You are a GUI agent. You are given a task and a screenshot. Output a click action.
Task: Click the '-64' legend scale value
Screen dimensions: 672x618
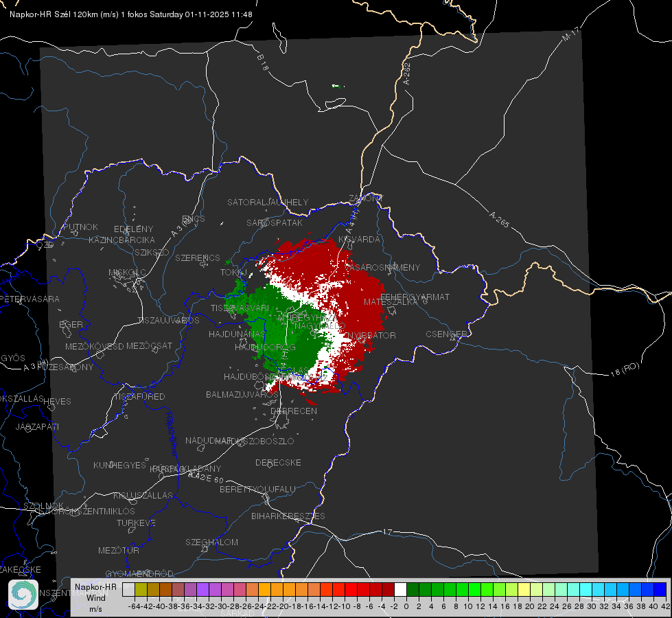pyautogui.click(x=135, y=606)
